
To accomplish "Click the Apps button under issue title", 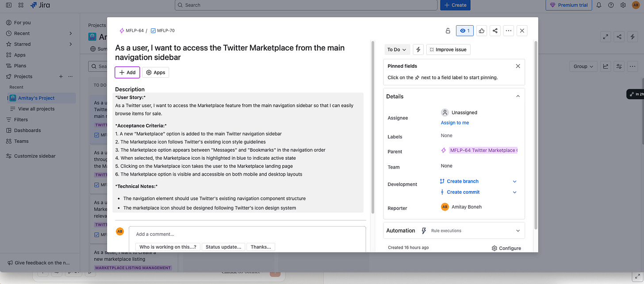I will [155, 73].
